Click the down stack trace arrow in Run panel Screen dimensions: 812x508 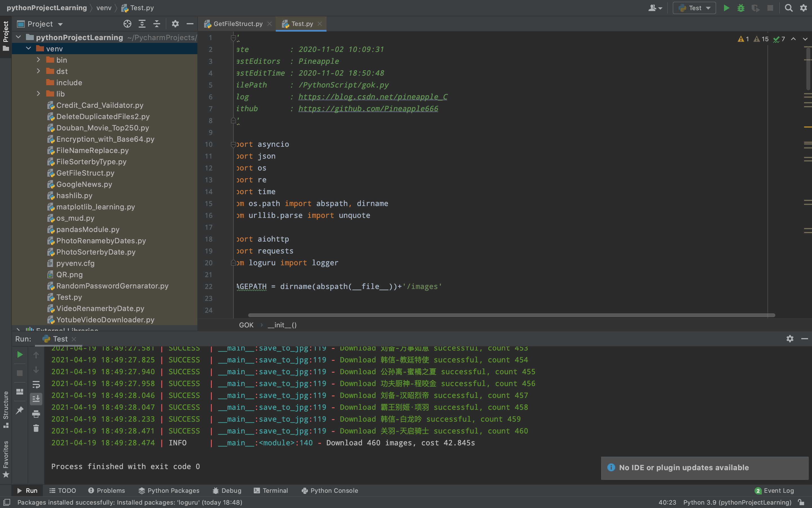click(36, 370)
